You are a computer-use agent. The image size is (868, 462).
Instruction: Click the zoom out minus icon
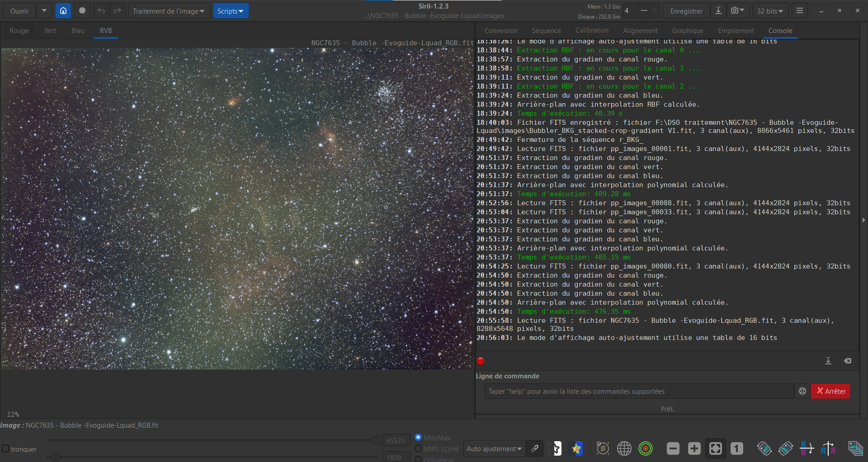pos(673,448)
